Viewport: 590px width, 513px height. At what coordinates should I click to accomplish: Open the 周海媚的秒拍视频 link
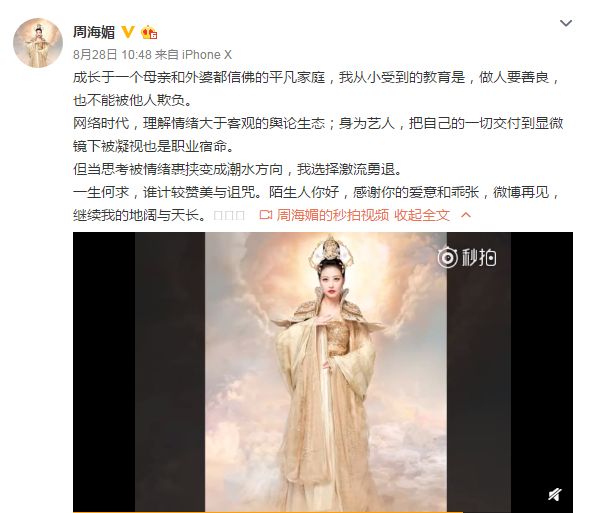[332, 215]
